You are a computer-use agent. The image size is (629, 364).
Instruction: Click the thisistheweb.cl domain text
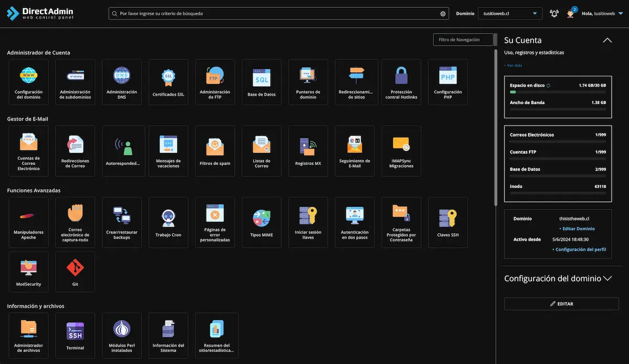pos(574,218)
